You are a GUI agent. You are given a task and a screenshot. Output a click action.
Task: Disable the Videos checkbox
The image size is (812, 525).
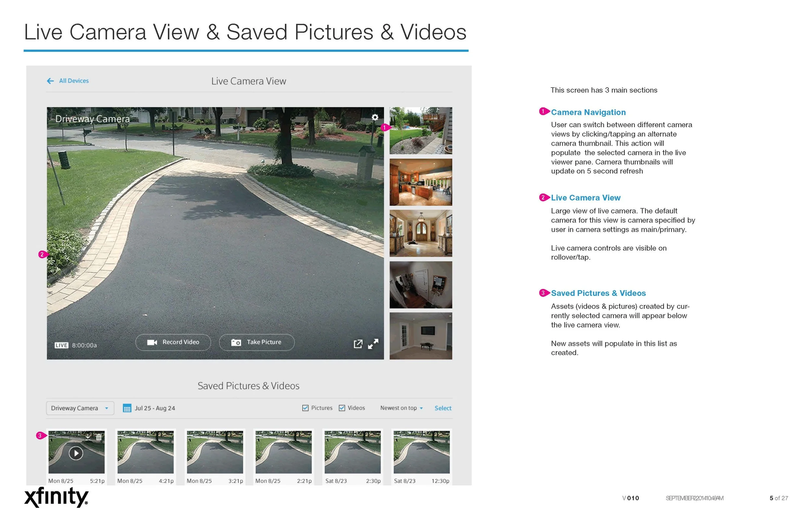[x=342, y=408]
